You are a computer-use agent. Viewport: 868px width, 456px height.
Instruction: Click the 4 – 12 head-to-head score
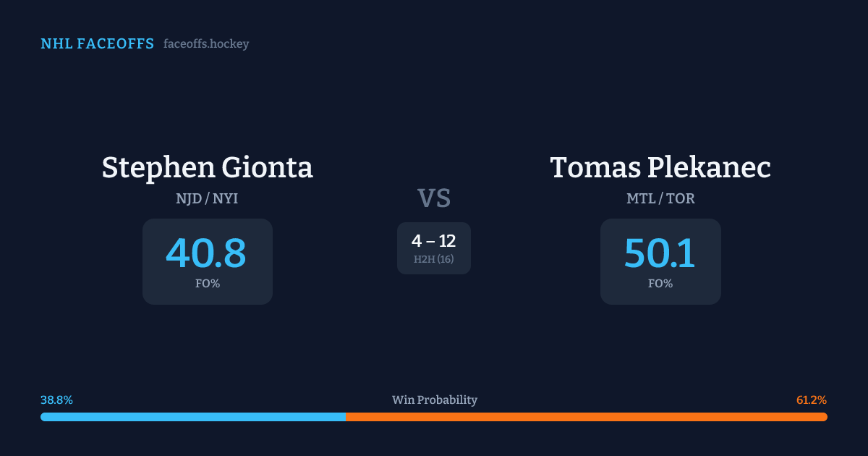point(434,241)
